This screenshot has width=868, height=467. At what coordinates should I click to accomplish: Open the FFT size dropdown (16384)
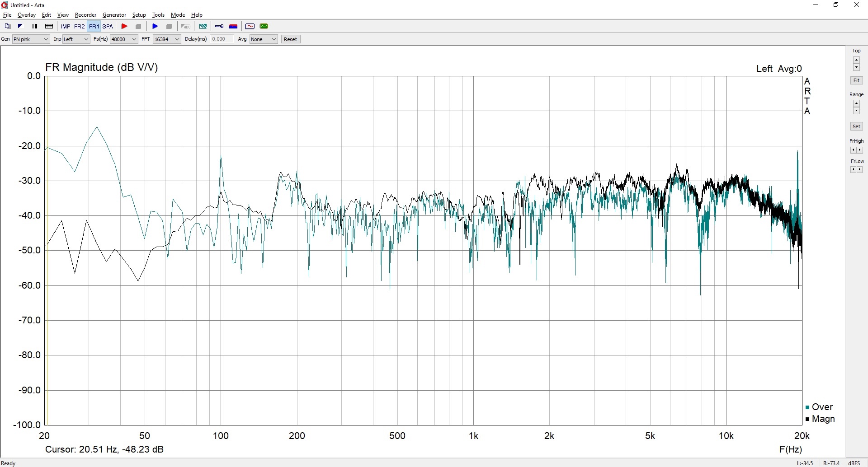click(x=167, y=39)
